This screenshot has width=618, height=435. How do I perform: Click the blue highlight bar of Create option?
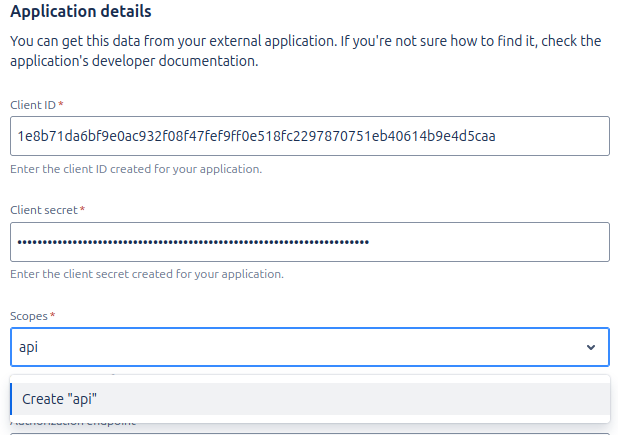11,399
